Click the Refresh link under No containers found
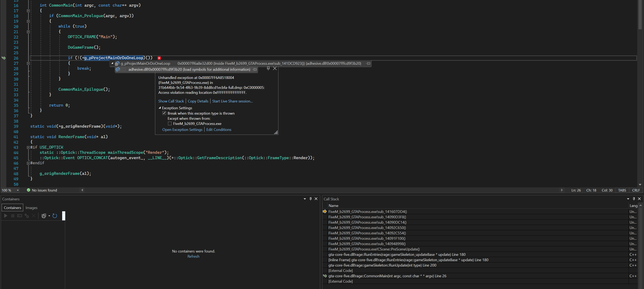Viewport: 644px width, 289px height. (193, 256)
